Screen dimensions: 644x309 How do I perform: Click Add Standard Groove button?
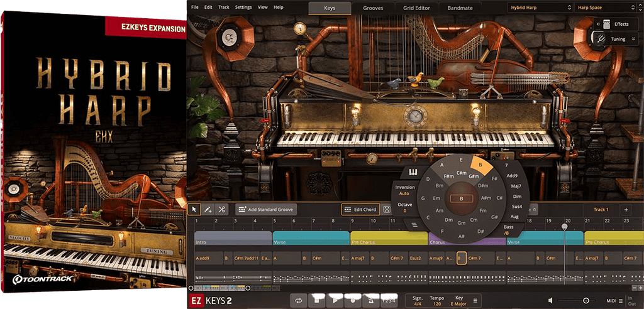tap(266, 209)
